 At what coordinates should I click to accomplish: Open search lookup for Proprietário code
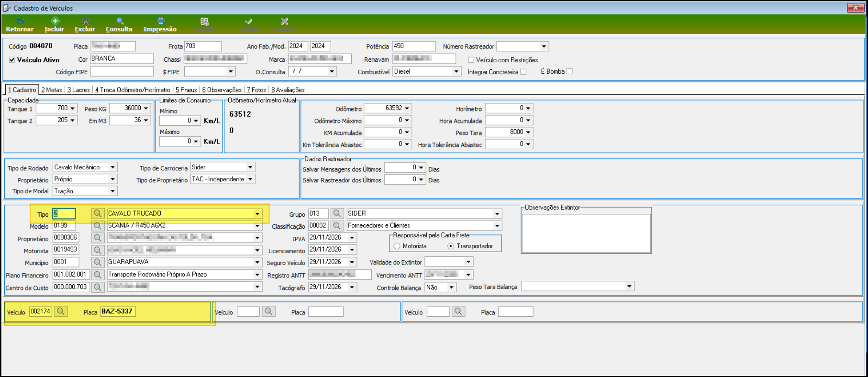coord(98,237)
